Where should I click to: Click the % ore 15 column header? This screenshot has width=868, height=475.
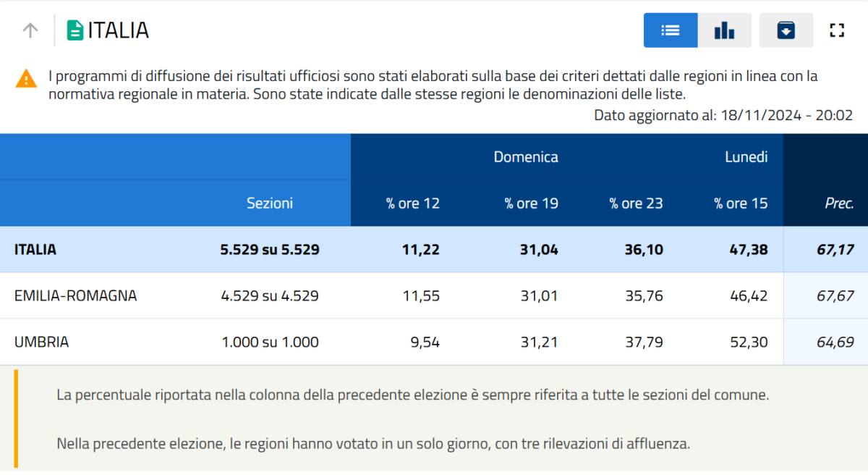(741, 203)
